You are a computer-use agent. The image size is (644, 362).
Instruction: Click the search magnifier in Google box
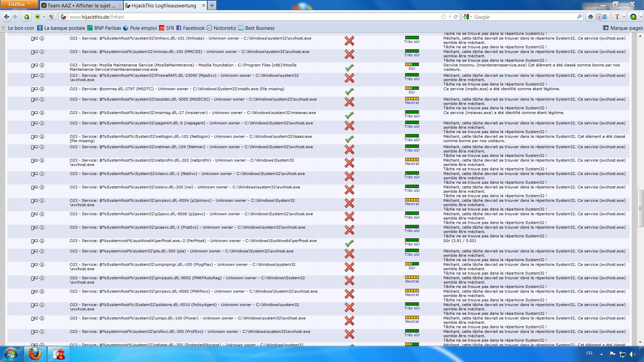[579, 17]
